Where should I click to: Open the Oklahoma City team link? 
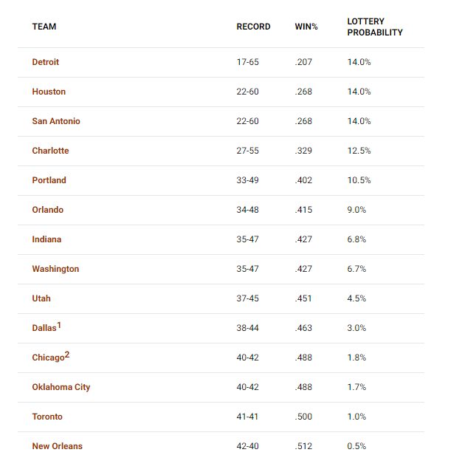(x=61, y=387)
